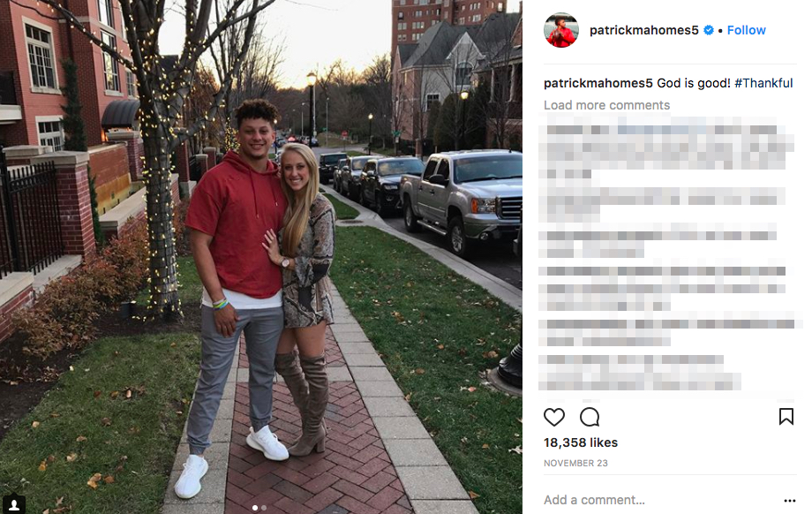Click the last blurred comment
The height and width of the screenshot is (514, 812).
point(640,373)
